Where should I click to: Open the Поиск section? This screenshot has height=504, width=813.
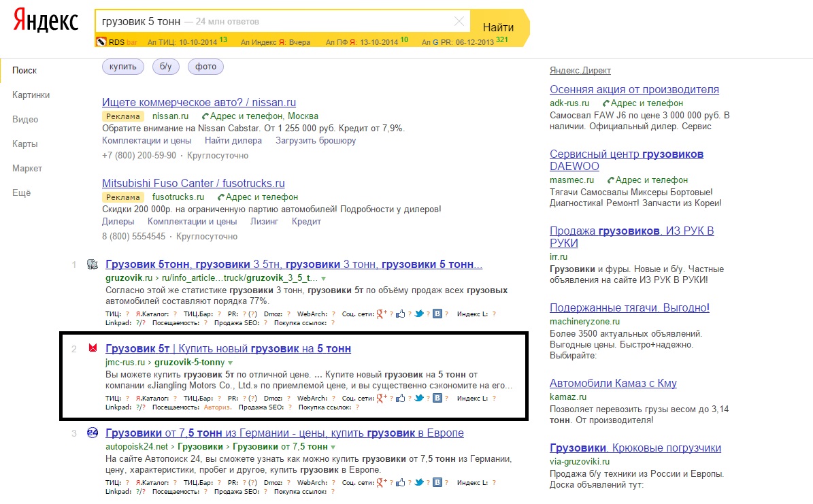point(24,70)
